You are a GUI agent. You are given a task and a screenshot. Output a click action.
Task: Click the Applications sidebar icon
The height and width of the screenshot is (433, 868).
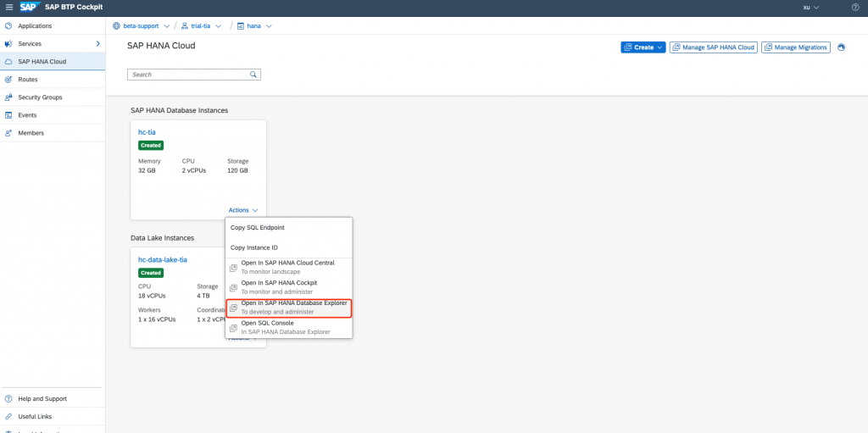pyautogui.click(x=8, y=26)
